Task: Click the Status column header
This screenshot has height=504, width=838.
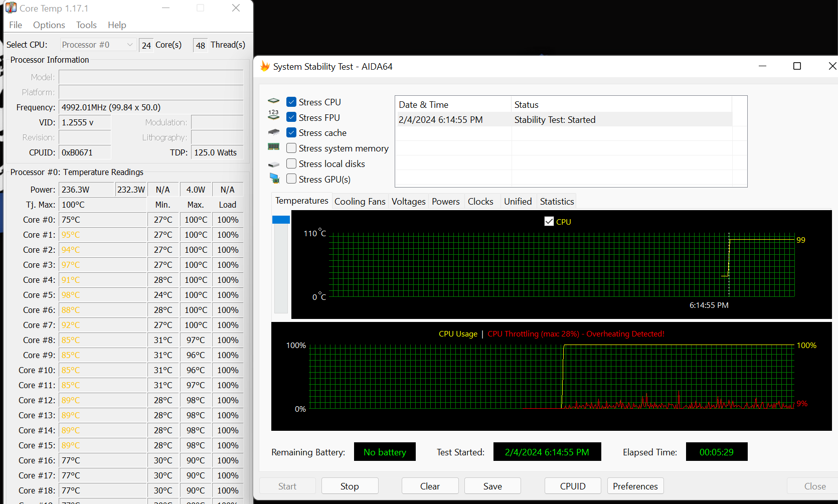Action: [x=621, y=104]
